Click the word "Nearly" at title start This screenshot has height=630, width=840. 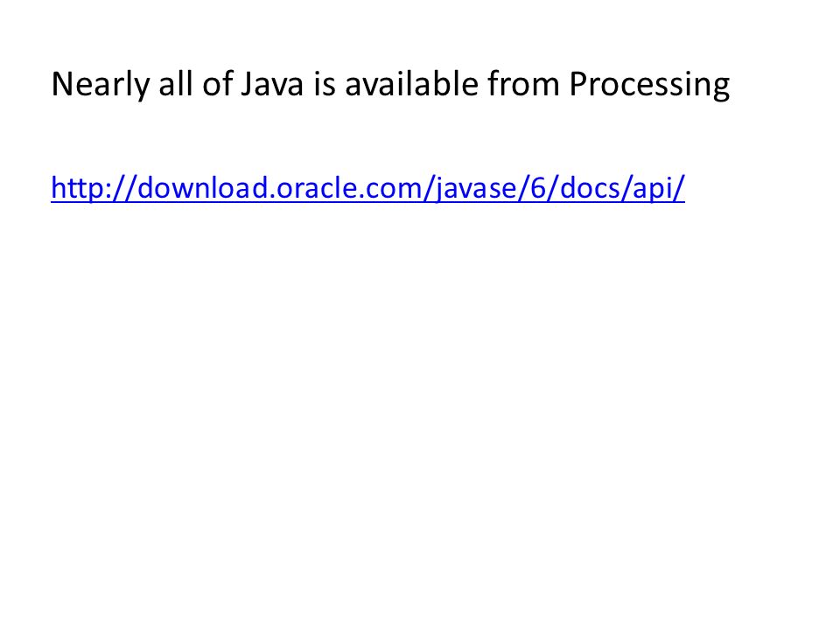(100, 85)
